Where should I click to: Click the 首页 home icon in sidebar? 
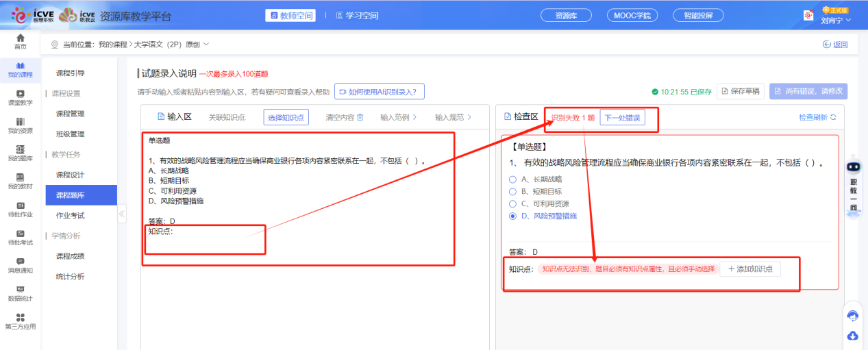pyautogui.click(x=21, y=38)
